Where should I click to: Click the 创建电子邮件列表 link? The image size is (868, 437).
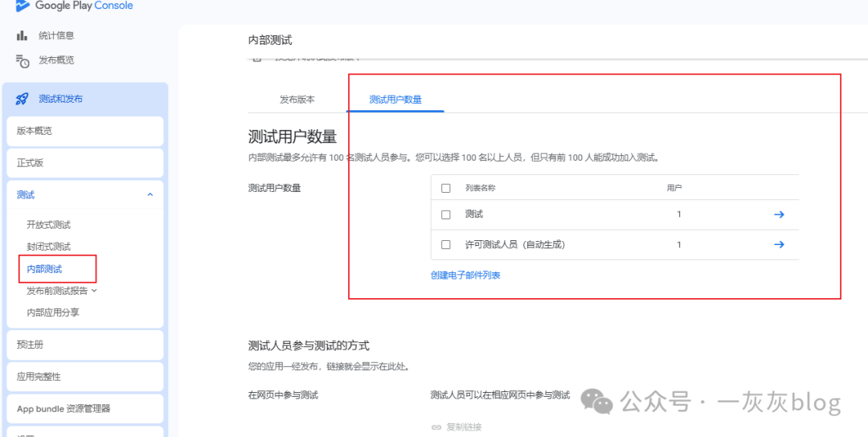coord(465,275)
